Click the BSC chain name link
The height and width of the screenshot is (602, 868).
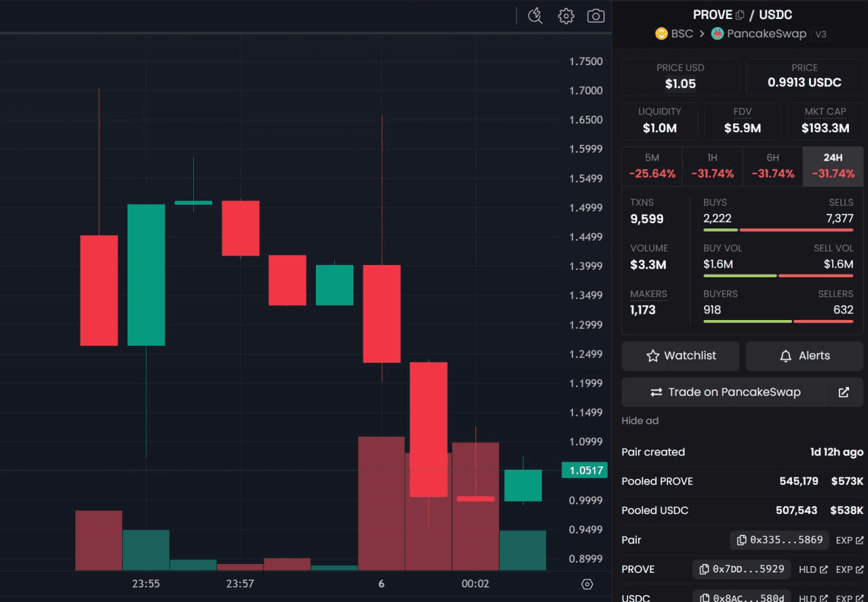point(682,33)
